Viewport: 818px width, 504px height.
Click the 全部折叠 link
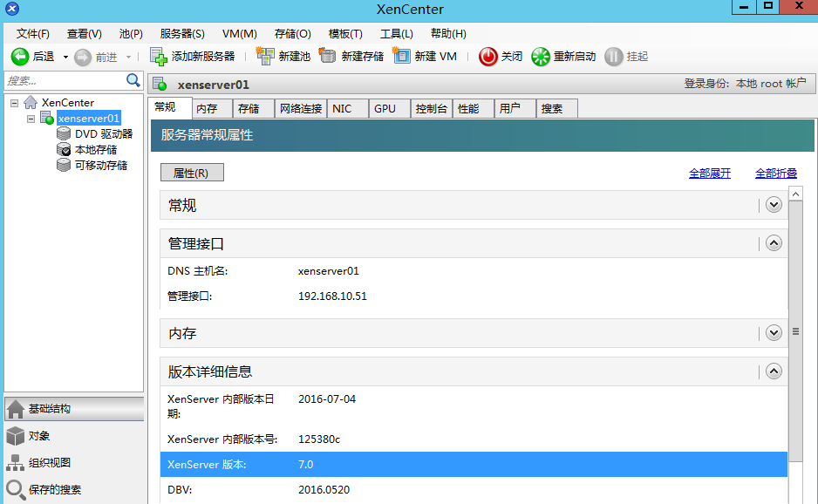coord(776,174)
